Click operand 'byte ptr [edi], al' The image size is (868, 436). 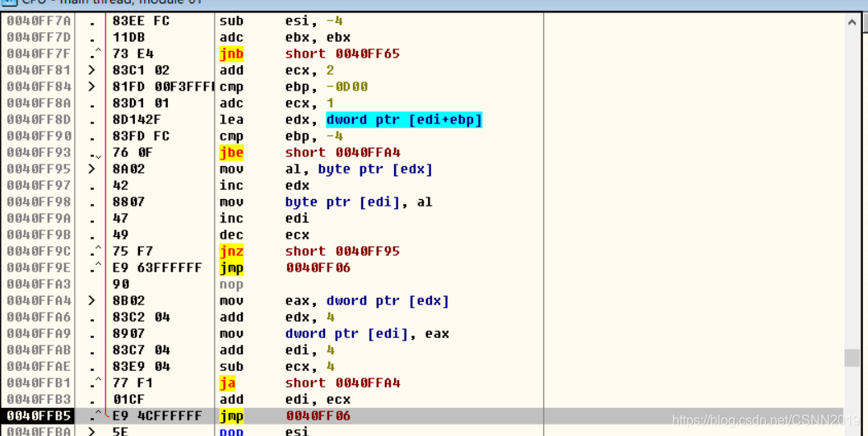click(359, 202)
